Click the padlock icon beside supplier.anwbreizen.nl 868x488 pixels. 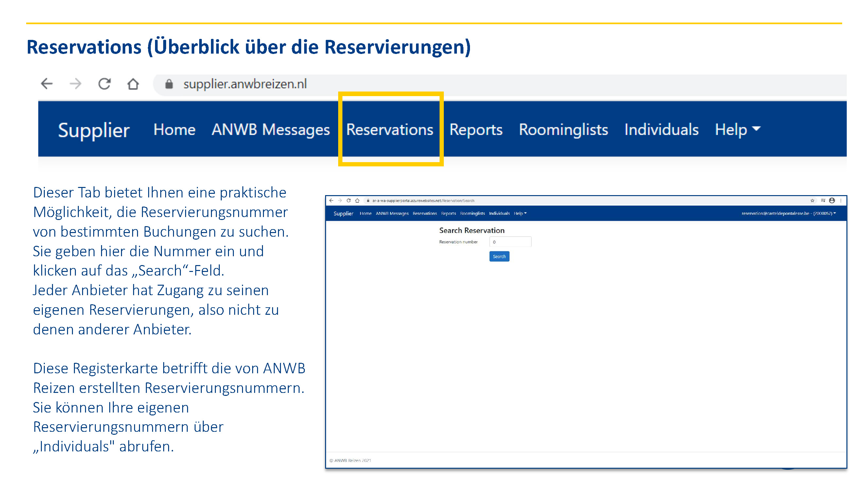[169, 84]
